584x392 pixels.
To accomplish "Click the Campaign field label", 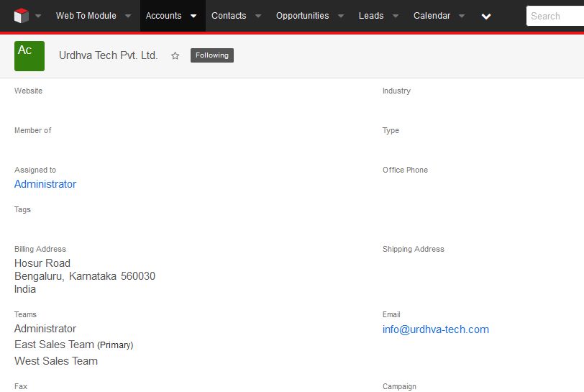I will tap(399, 386).
